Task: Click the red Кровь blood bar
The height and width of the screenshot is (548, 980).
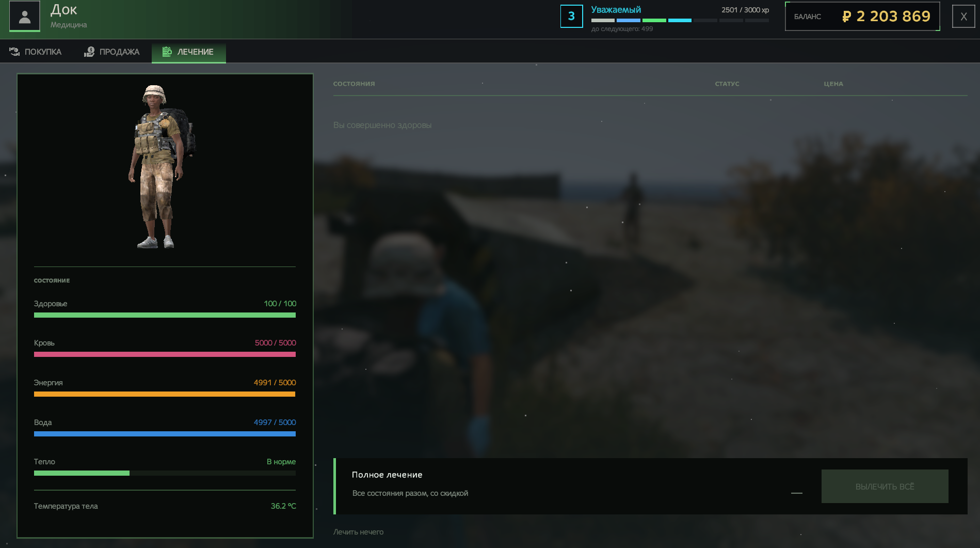Action: coord(165,354)
